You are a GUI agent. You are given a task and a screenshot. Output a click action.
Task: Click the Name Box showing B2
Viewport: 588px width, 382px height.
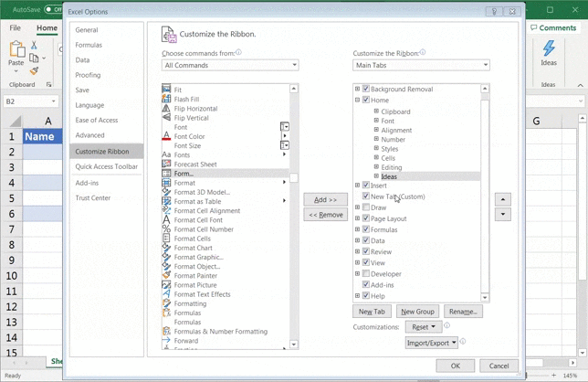[x=31, y=101]
